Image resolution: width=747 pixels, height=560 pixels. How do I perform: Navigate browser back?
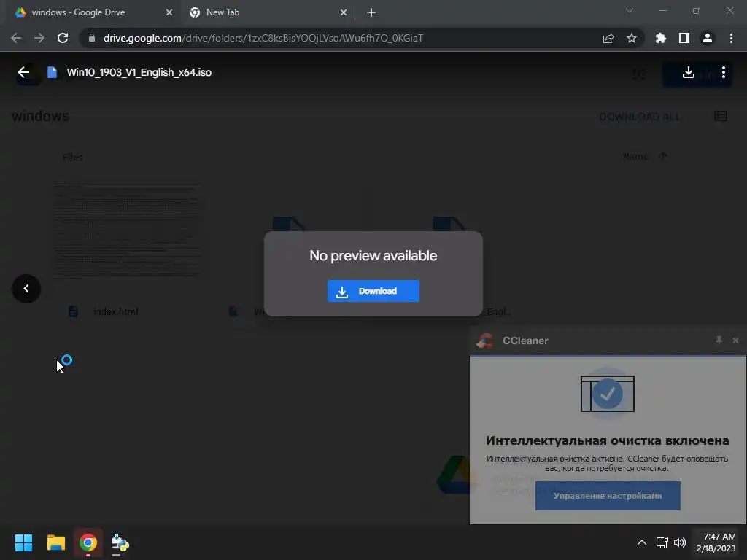(x=16, y=38)
